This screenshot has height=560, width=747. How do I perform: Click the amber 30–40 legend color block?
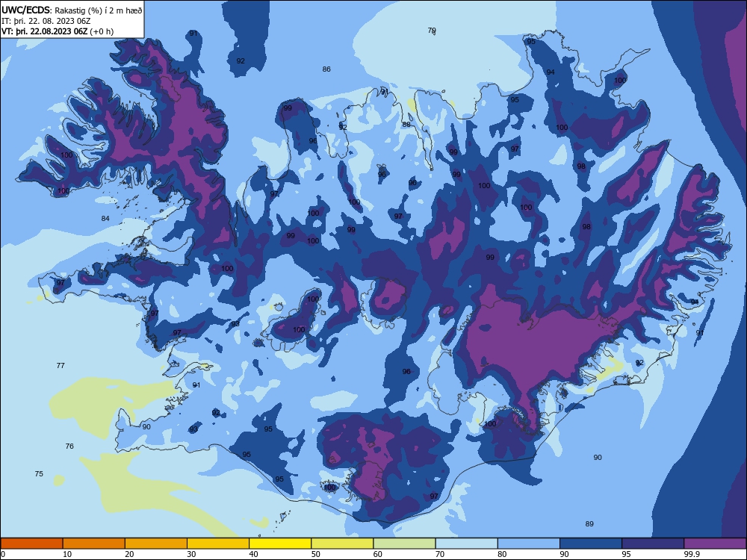pyautogui.click(x=218, y=544)
